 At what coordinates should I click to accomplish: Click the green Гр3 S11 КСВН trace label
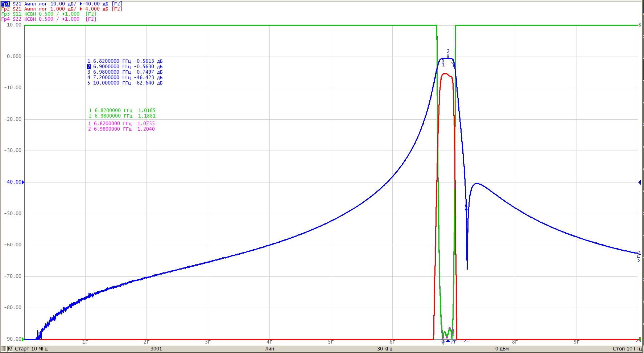pos(49,14)
